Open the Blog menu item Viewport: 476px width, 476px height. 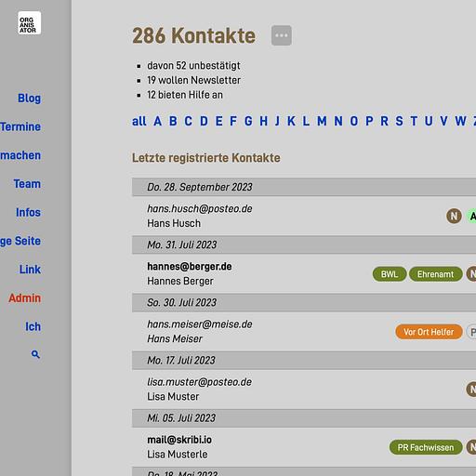[29, 99]
